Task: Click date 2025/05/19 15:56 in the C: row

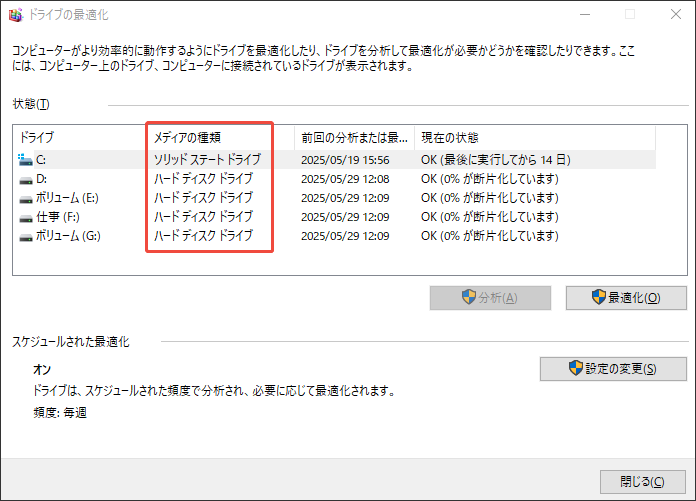Action: [345, 160]
